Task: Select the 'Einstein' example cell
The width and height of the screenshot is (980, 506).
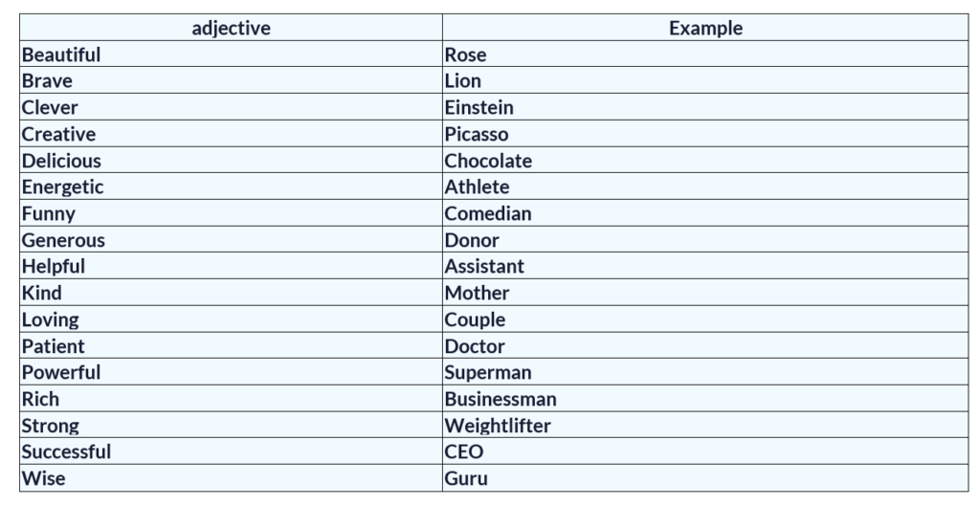Action: pyautogui.click(x=479, y=108)
